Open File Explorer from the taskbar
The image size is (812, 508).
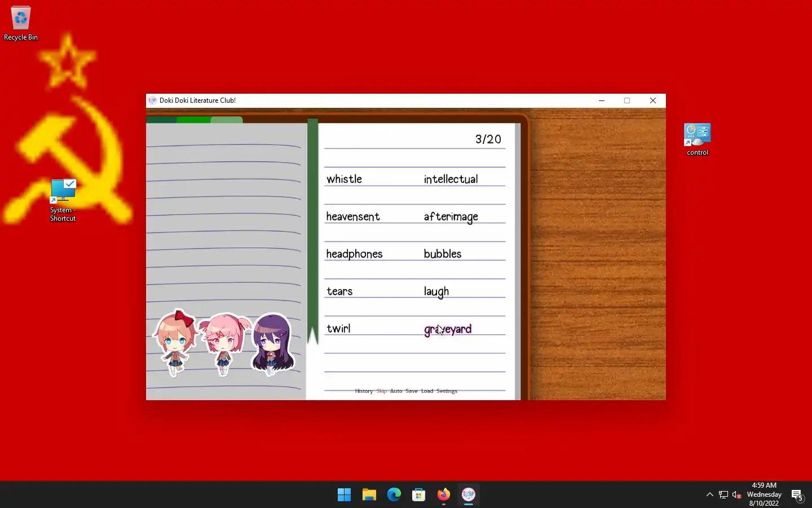[x=369, y=495]
